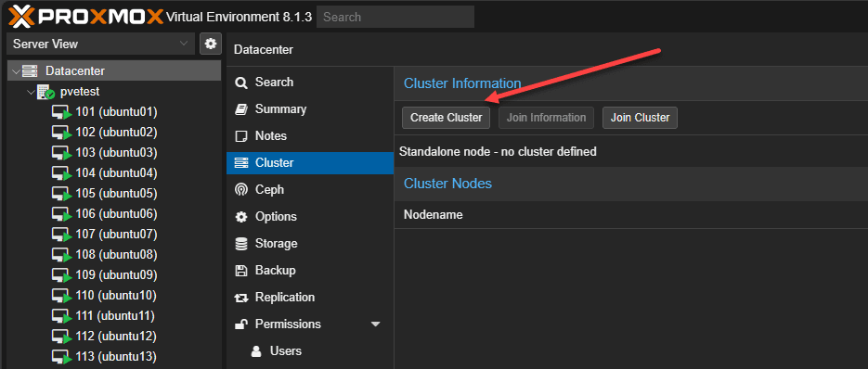Viewport: 868px width, 369px height.
Task: Click the top Search input field
Action: pyautogui.click(x=395, y=17)
